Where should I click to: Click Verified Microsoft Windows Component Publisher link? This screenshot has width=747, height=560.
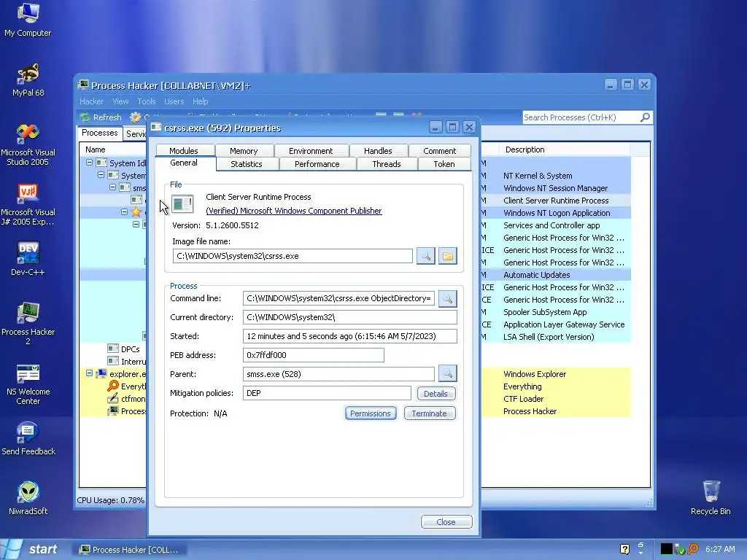[x=293, y=211]
